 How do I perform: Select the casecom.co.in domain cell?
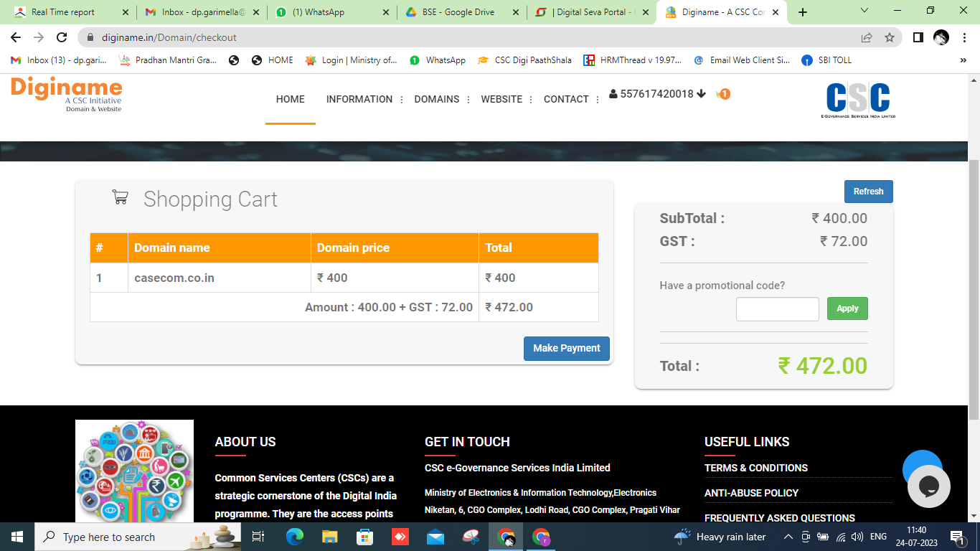tap(220, 278)
